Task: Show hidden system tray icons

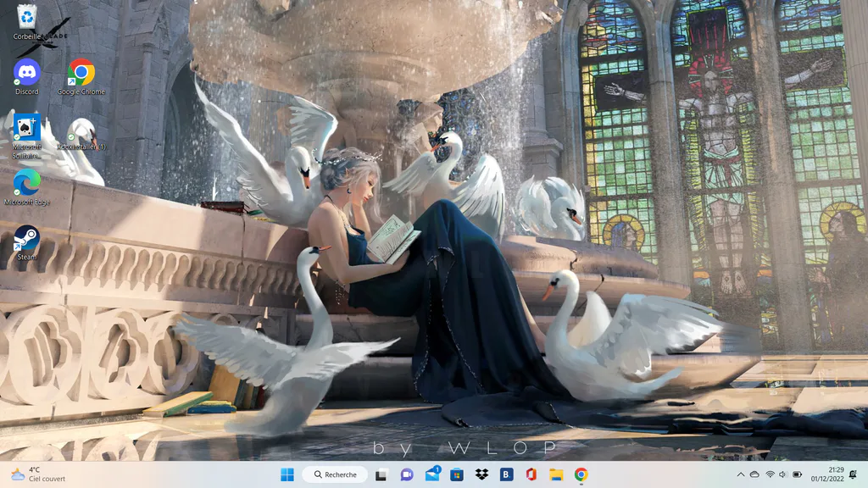Action: click(x=741, y=474)
